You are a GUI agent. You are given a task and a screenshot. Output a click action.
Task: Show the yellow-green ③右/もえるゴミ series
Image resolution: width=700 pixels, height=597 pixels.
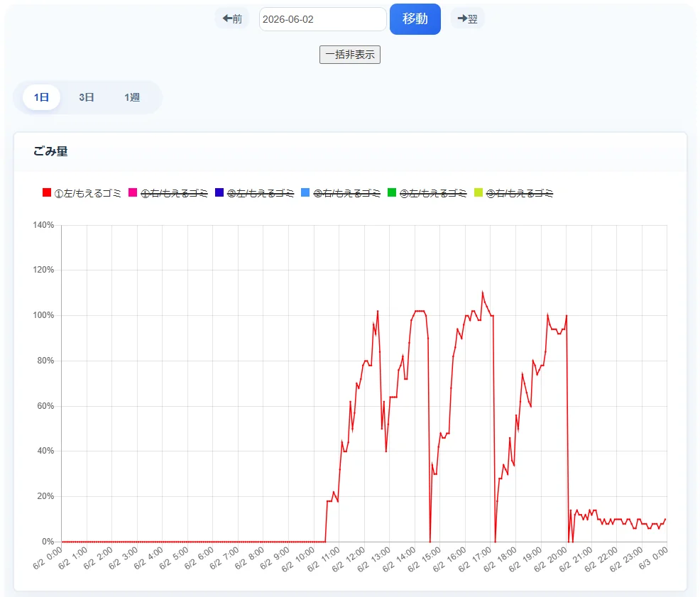[x=478, y=192]
